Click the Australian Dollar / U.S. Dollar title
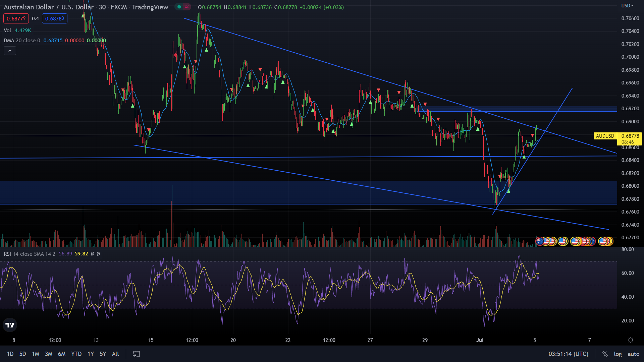This screenshot has width=644, height=362. 49,7
